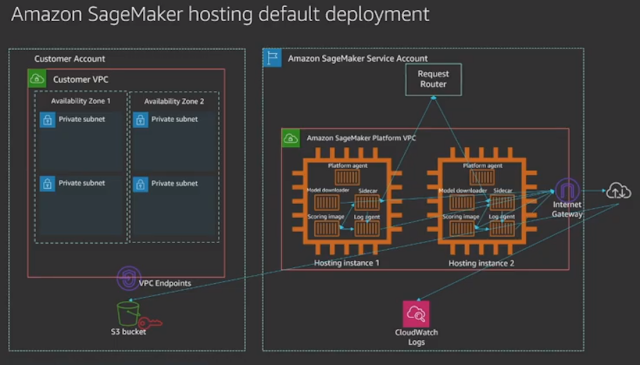Screen dimensions: 640x365
Task: Click the 'Availability Zone 1' label
Action: (80, 101)
